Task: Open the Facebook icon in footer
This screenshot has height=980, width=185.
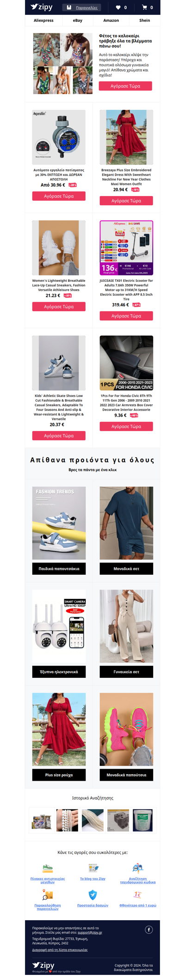Action: coord(149,929)
